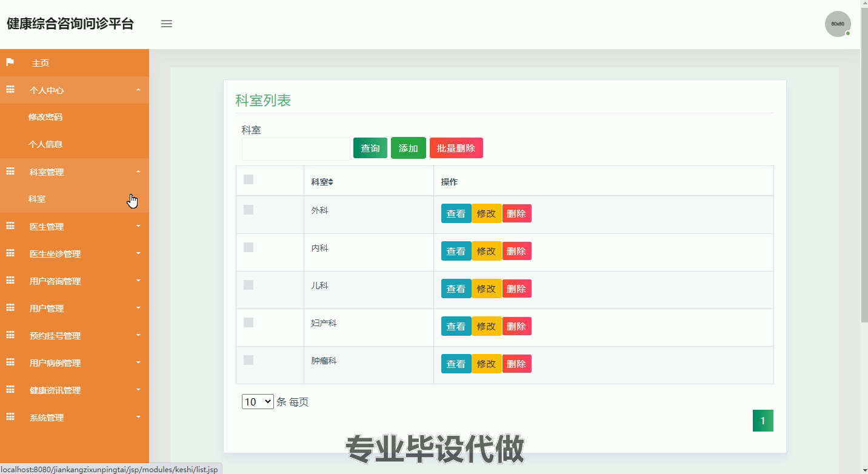Click the grid icon beside 个人中心
Image resolution: width=868 pixels, height=474 pixels.
10,90
